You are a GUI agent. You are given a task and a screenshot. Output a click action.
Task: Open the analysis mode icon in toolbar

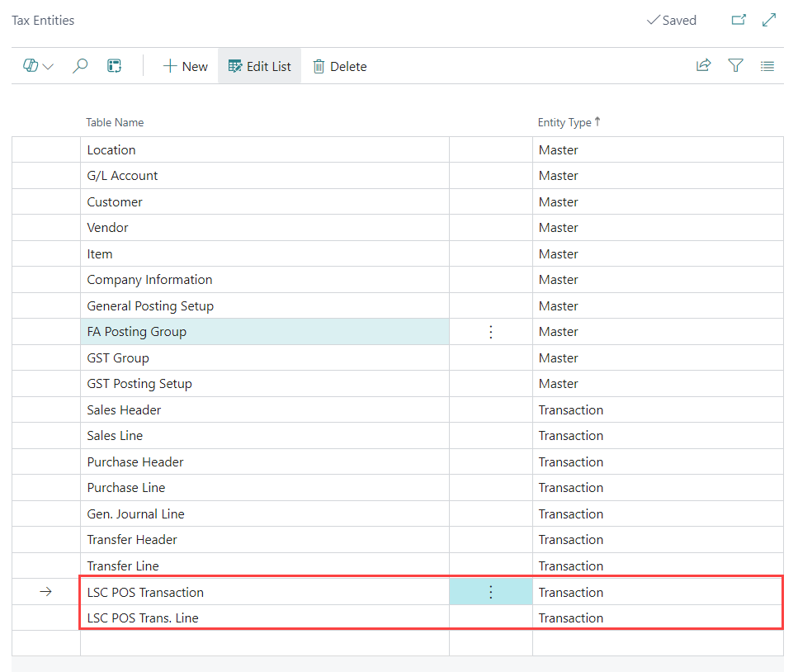(x=115, y=66)
